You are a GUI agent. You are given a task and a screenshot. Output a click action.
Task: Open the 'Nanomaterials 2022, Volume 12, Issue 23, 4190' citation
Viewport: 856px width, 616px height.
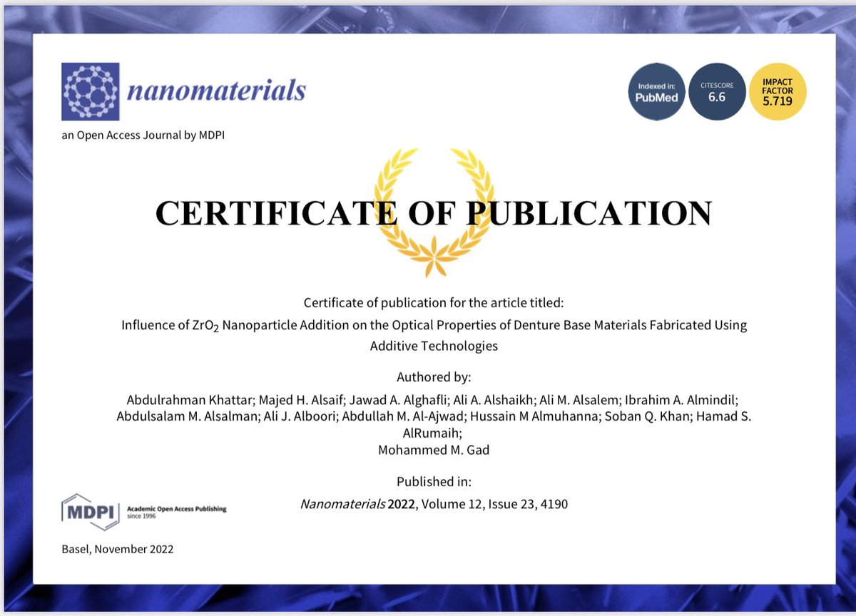434,504
